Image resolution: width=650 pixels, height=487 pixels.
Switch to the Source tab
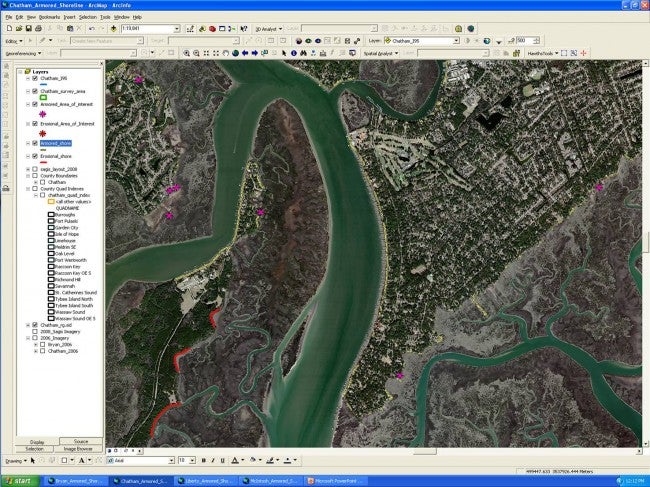click(81, 441)
